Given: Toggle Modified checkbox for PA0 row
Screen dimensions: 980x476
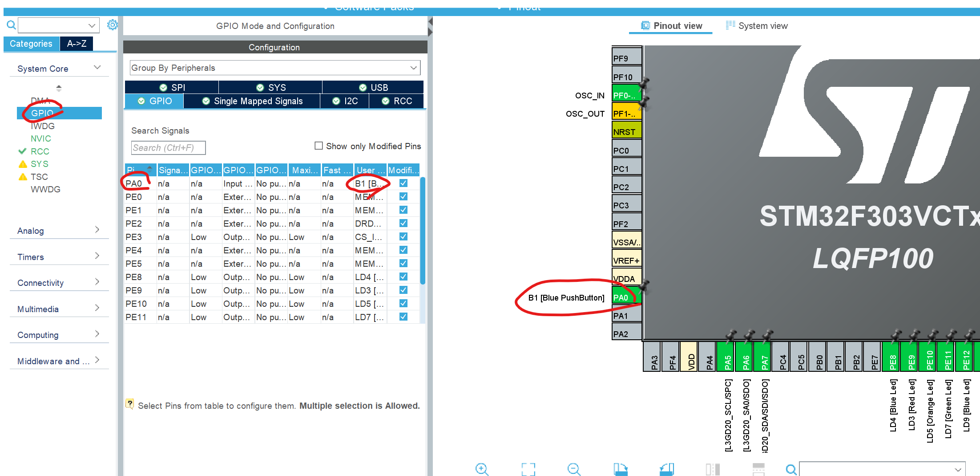Looking at the screenshot, I should tap(403, 183).
